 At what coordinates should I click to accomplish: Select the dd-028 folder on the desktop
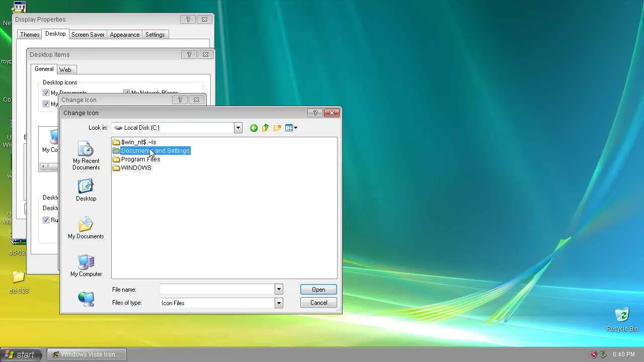click(19, 282)
